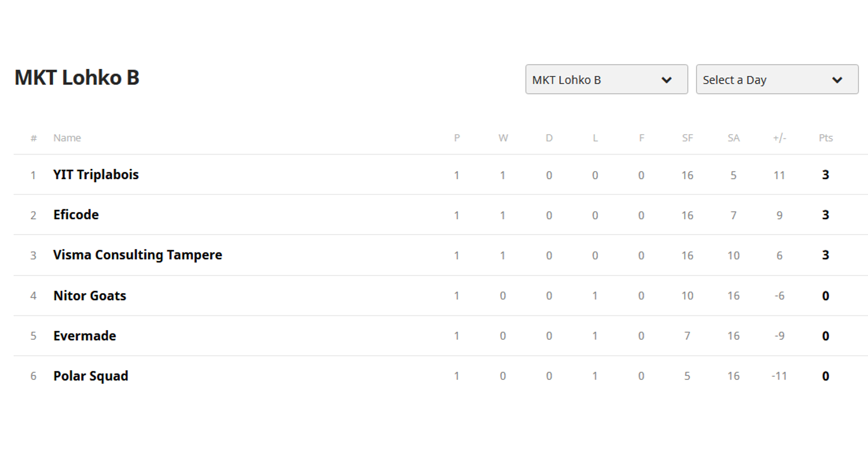Click the Name column header
Image resolution: width=868 pixels, height=456 pixels.
67,138
